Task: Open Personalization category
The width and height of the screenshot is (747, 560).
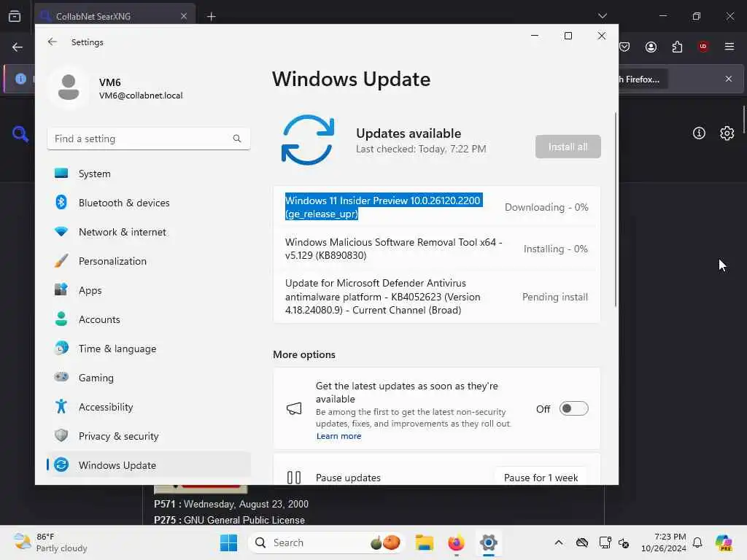Action: [x=149, y=261]
